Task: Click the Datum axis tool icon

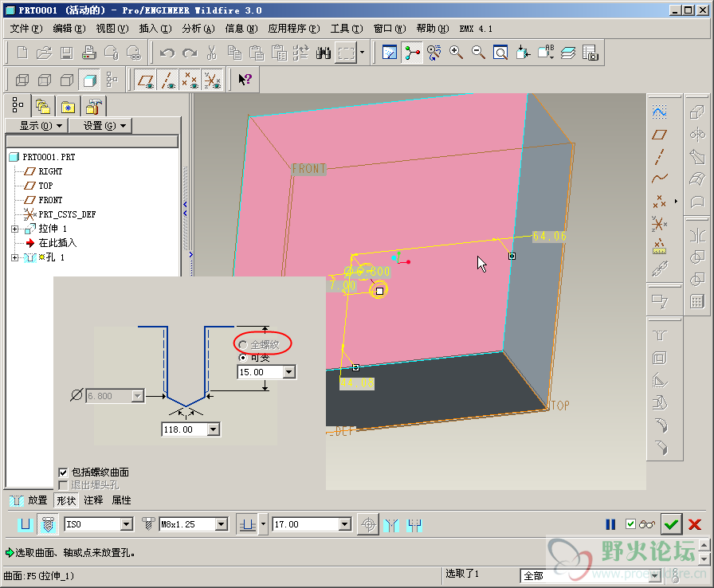Action: [x=659, y=156]
